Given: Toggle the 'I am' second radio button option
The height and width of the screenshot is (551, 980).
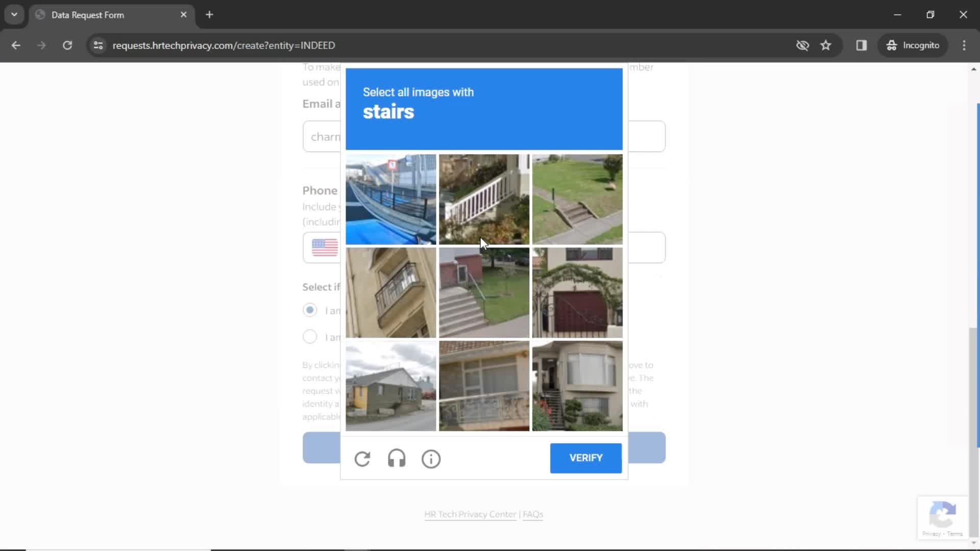Looking at the screenshot, I should tap(310, 336).
